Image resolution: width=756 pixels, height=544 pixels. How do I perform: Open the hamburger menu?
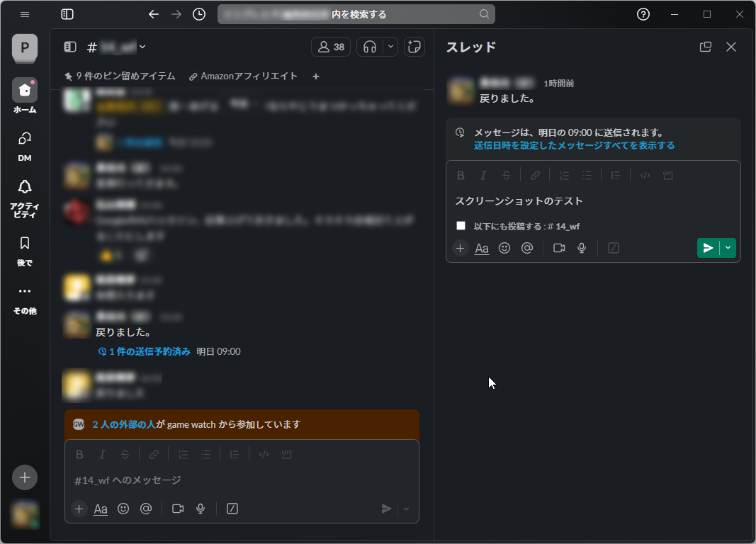(x=25, y=13)
